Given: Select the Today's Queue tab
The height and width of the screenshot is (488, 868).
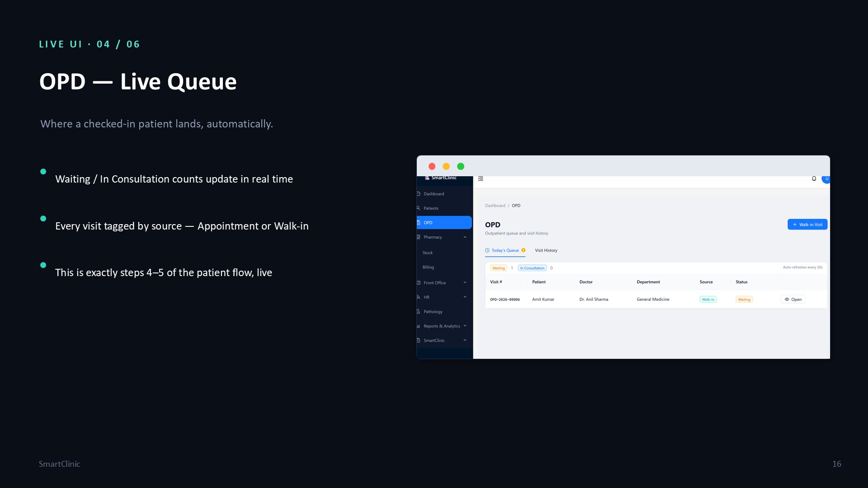Looking at the screenshot, I should point(505,250).
